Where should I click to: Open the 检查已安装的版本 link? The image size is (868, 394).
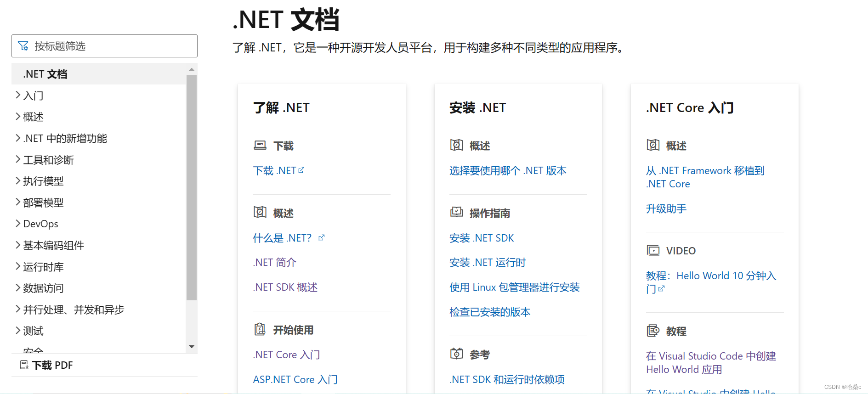[x=490, y=312]
